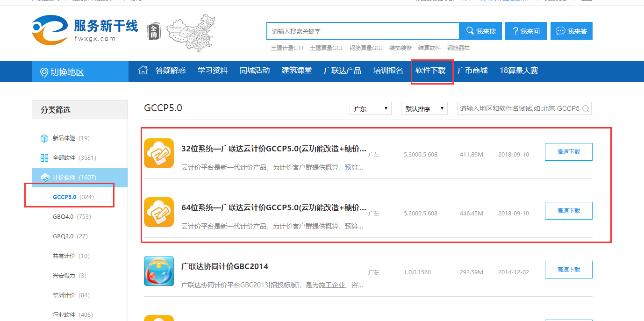Click hot keyword 土建计量GTJ
644x321 pixels.
[x=287, y=48]
